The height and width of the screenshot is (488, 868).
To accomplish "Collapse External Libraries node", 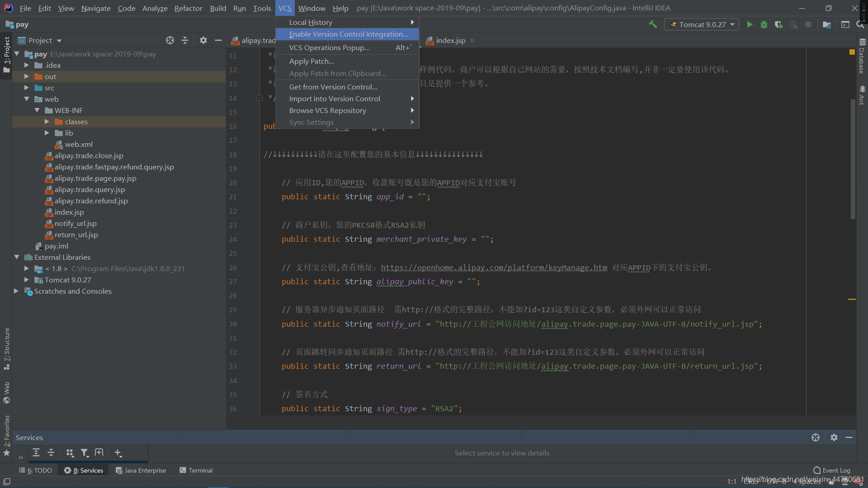I will [17, 257].
